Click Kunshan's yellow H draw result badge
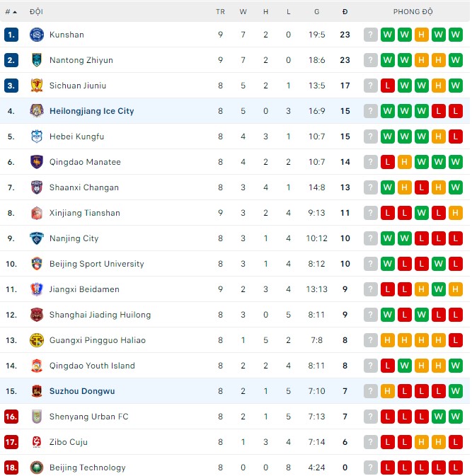472x476 pixels. pos(421,35)
